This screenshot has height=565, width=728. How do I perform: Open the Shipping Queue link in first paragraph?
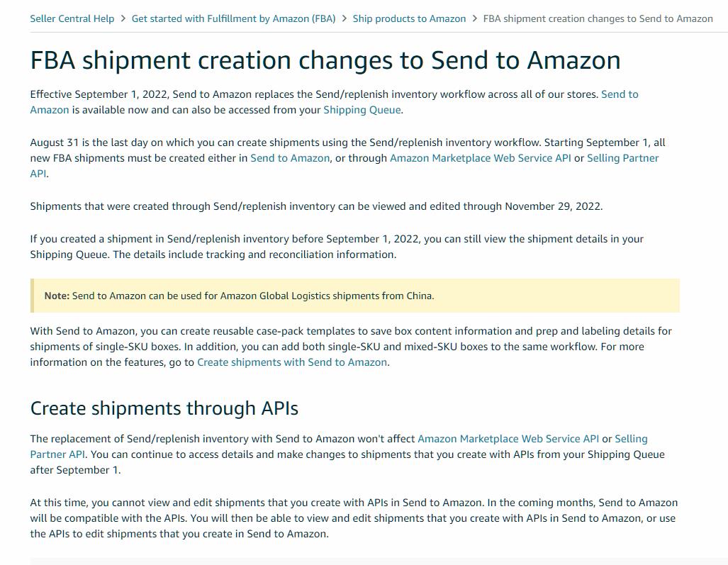[362, 110]
